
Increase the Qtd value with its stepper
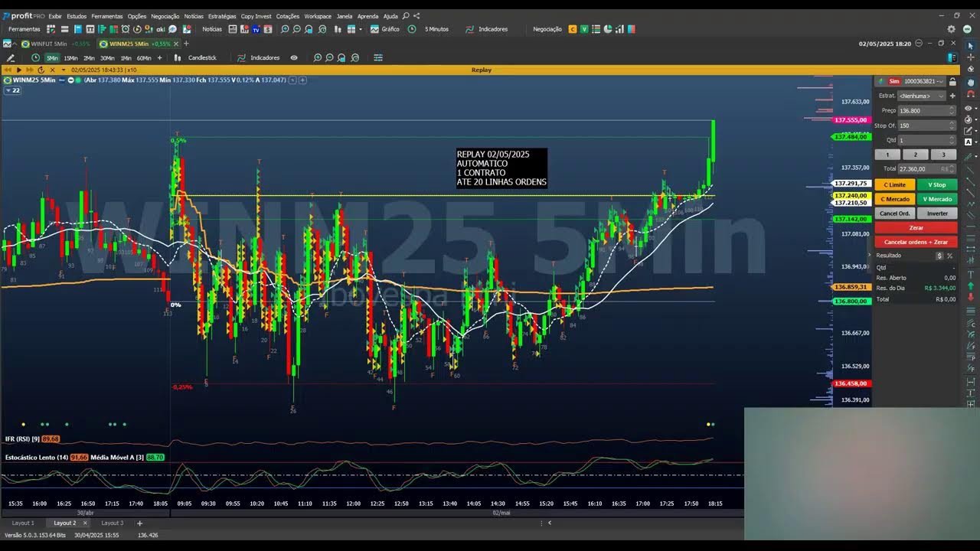952,137
